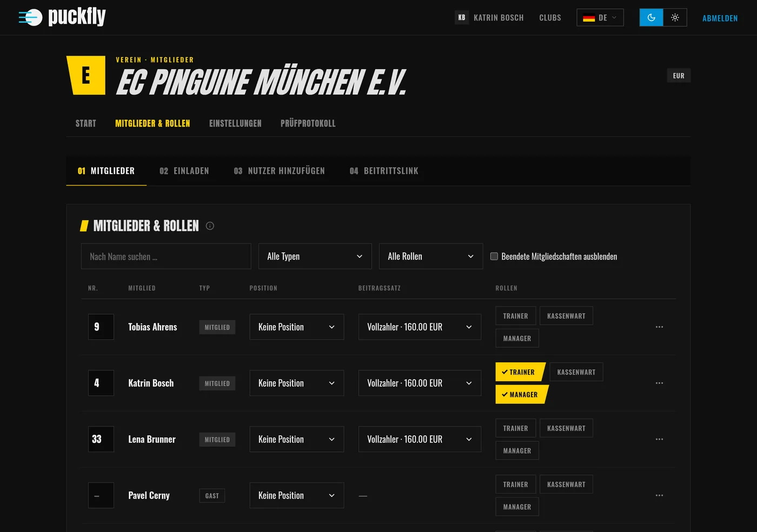The height and width of the screenshot is (532, 757).
Task: Open the Alle Rollen filter dropdown
Action: pos(431,256)
